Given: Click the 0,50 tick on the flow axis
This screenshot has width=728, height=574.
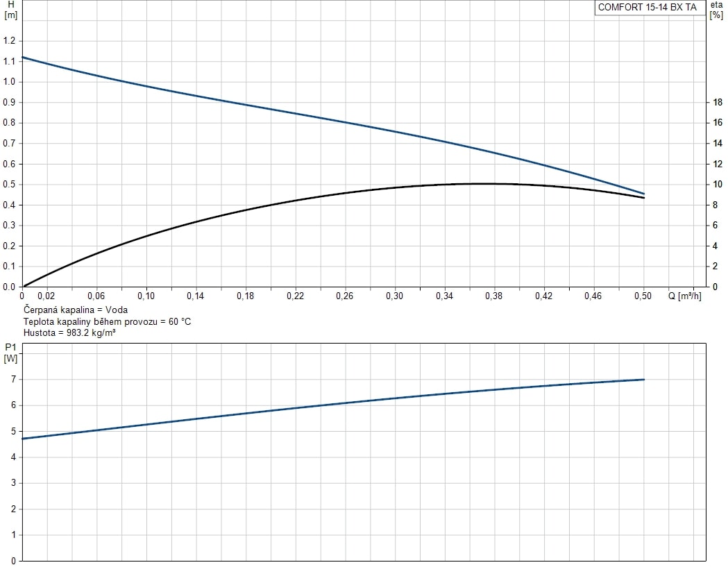Looking at the screenshot, I should click(643, 296).
